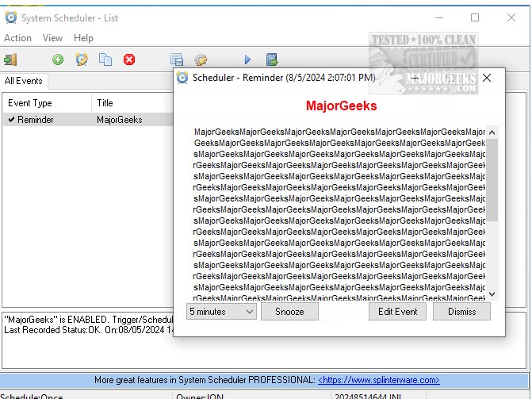Sort by the Title column header
Image resolution: width=532 pixels, height=399 pixels.
tap(132, 103)
